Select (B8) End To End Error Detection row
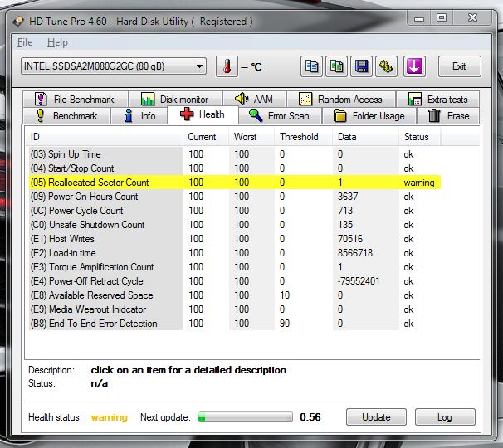This screenshot has height=448, width=503. 235,324
